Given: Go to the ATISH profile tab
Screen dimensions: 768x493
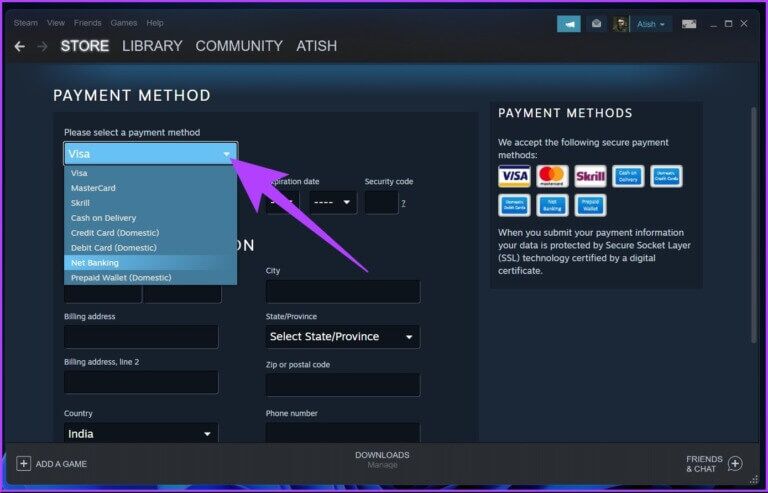Looking at the screenshot, I should (x=316, y=46).
